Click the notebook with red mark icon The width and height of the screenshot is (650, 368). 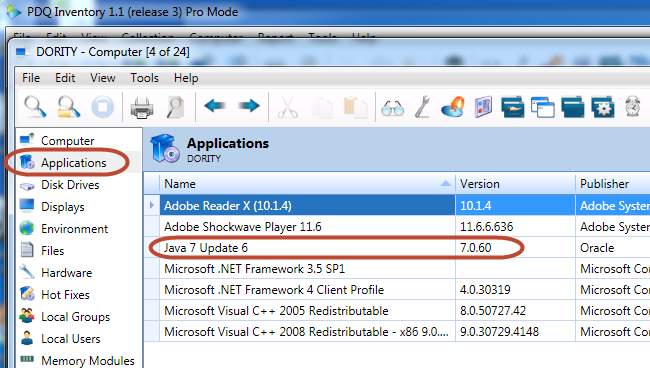483,107
